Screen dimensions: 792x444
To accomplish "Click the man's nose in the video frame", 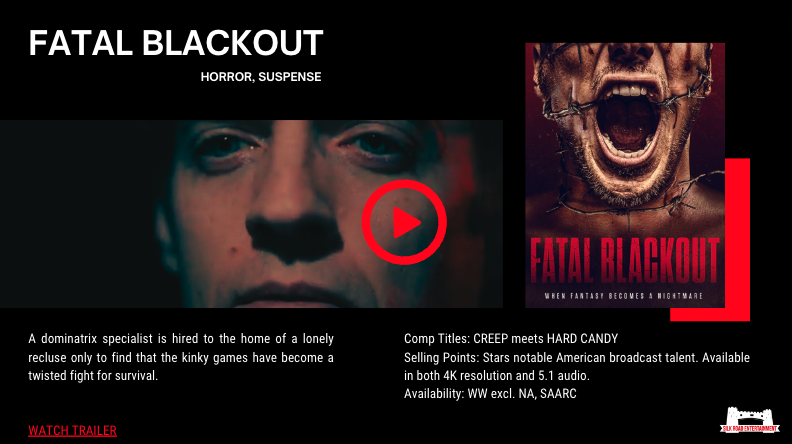I will (293, 222).
